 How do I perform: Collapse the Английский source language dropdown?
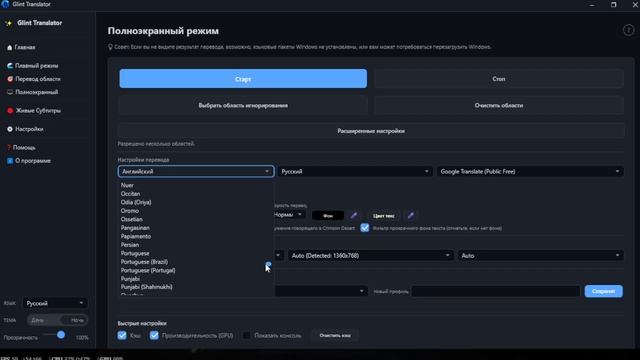click(196, 171)
